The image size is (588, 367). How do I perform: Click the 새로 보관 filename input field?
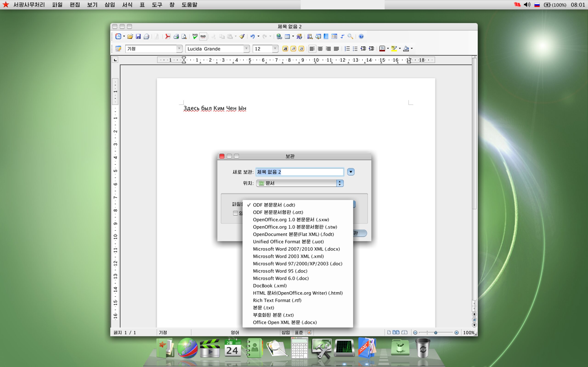point(300,172)
